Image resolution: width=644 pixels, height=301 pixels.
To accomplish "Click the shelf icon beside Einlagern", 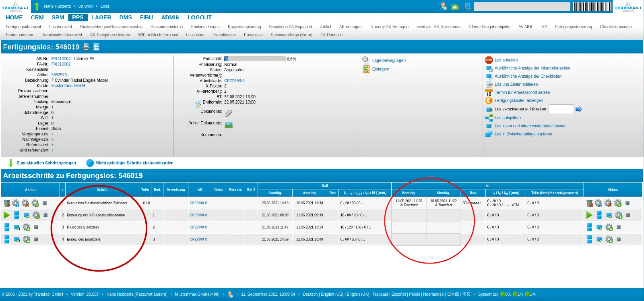I will (x=366, y=69).
